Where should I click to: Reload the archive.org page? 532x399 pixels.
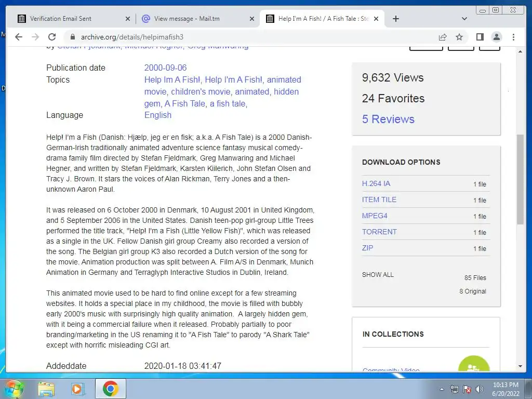51,37
